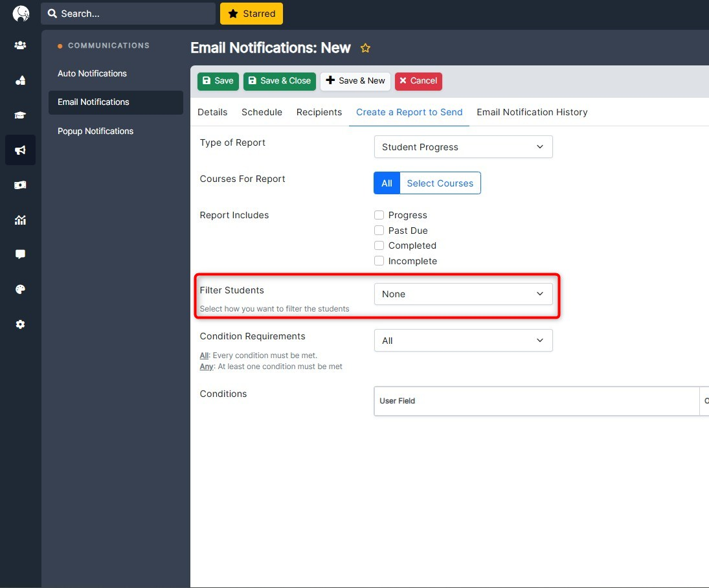Open the chat bubble sidebar icon

point(20,254)
